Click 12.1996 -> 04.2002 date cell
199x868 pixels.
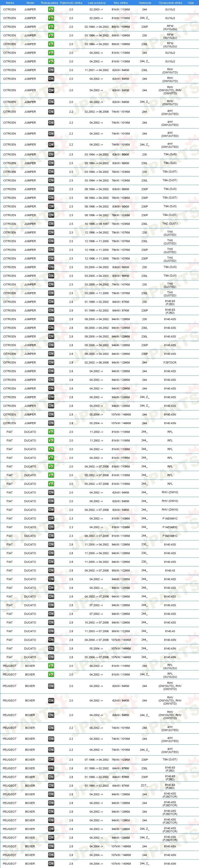(x=97, y=232)
